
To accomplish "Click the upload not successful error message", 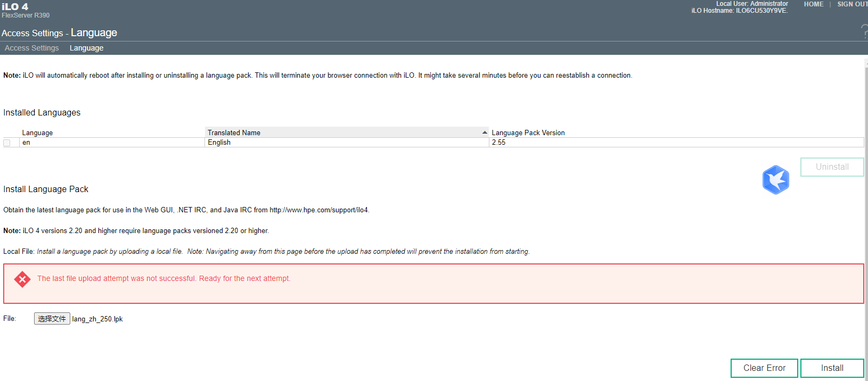I will tap(164, 278).
